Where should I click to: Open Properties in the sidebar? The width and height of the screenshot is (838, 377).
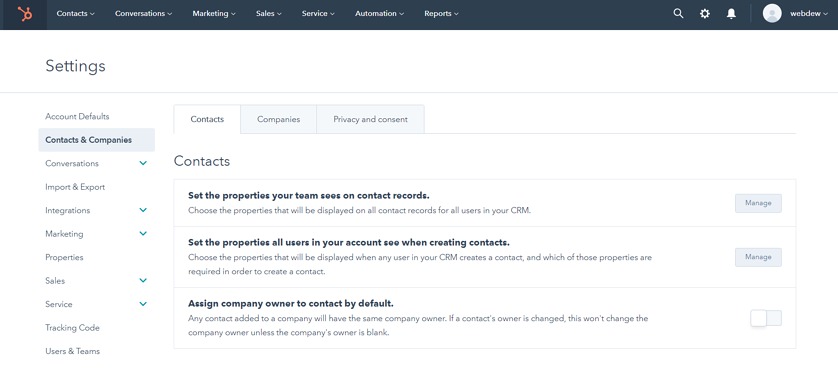(64, 257)
